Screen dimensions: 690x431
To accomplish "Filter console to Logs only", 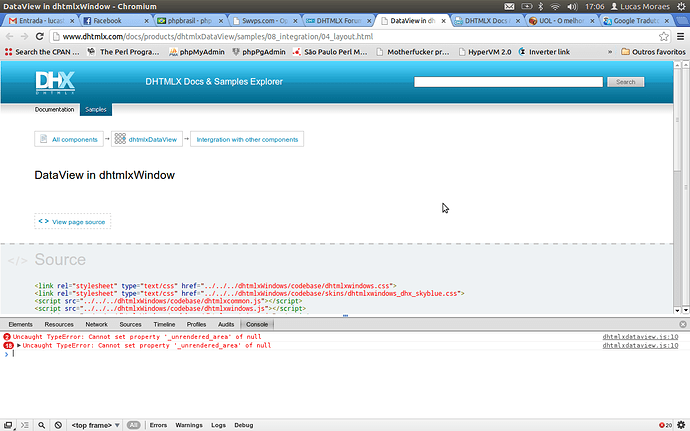I will coord(218,425).
